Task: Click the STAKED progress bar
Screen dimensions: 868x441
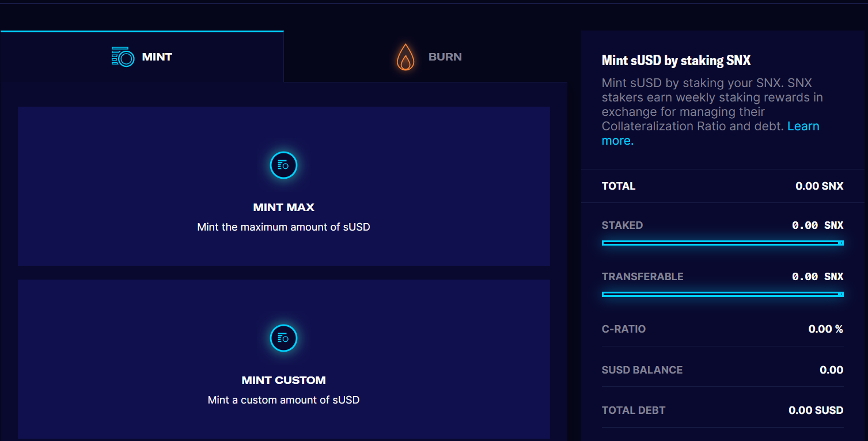Action: pos(722,243)
